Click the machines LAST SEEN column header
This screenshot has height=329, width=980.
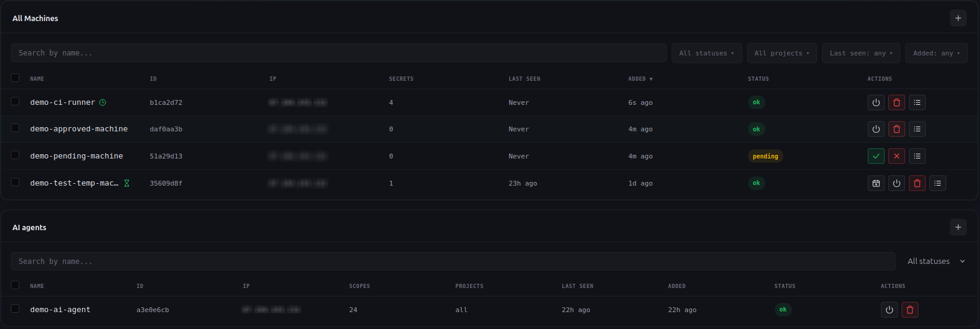click(x=524, y=79)
